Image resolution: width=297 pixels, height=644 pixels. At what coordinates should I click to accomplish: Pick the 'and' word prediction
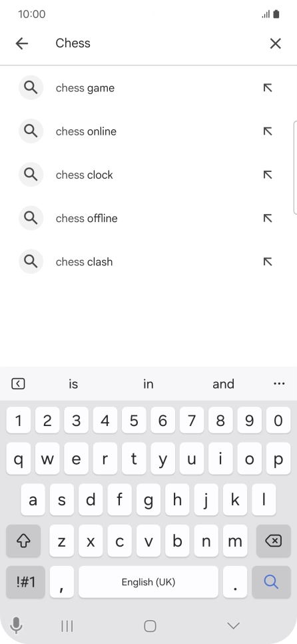223,384
